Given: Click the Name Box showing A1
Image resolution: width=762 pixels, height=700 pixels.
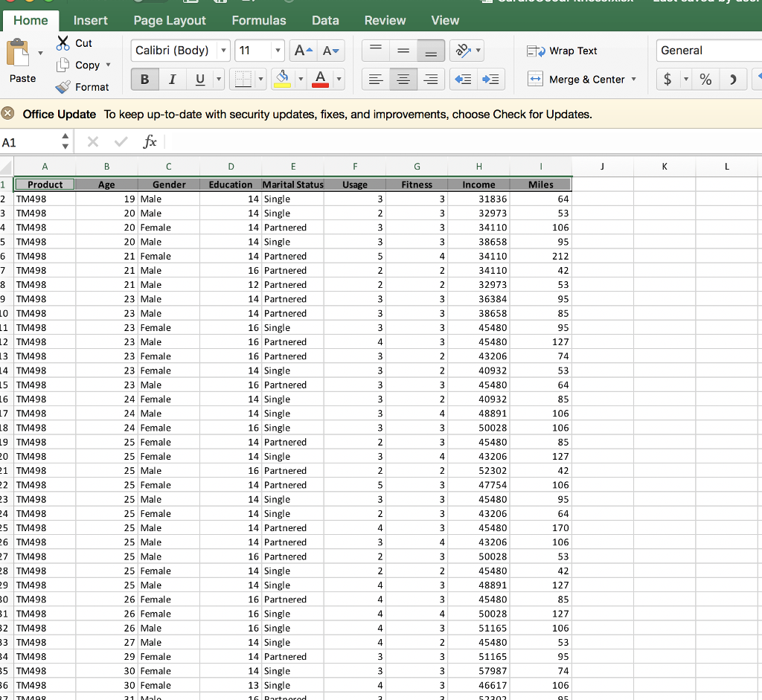Looking at the screenshot, I should point(29,142).
